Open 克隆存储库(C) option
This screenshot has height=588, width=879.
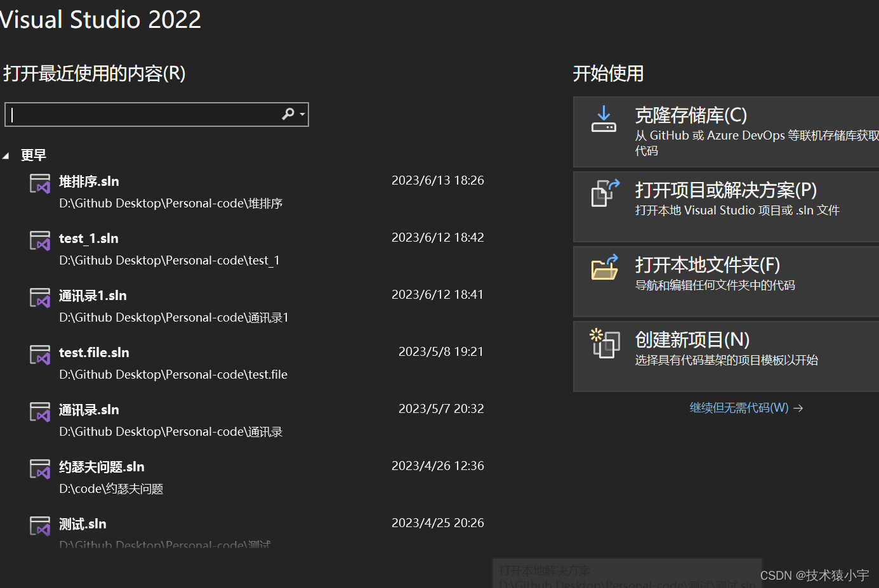[x=726, y=132]
